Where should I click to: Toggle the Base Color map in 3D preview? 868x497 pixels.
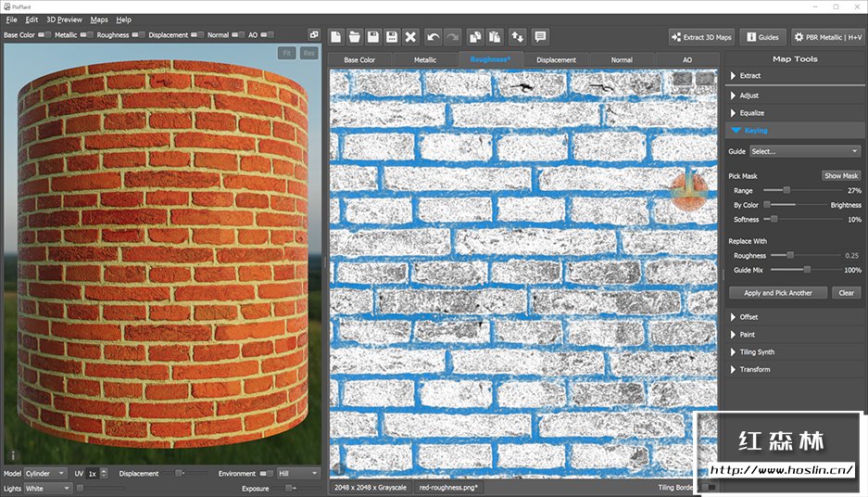[44, 35]
